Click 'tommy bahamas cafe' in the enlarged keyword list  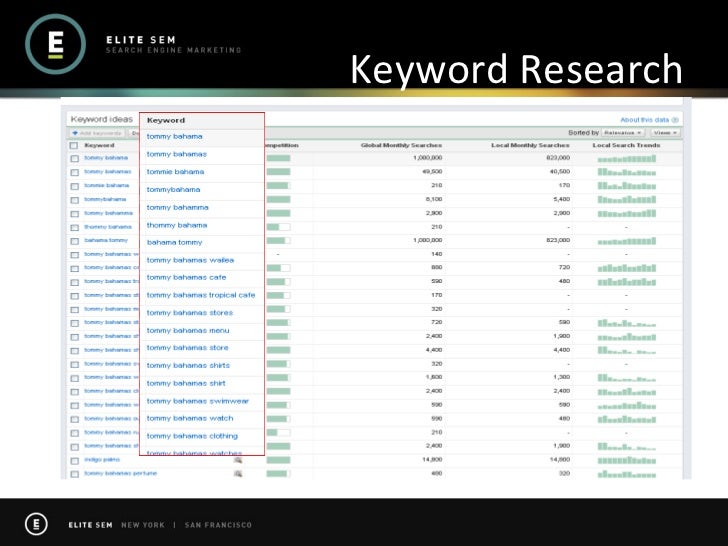click(x=186, y=277)
